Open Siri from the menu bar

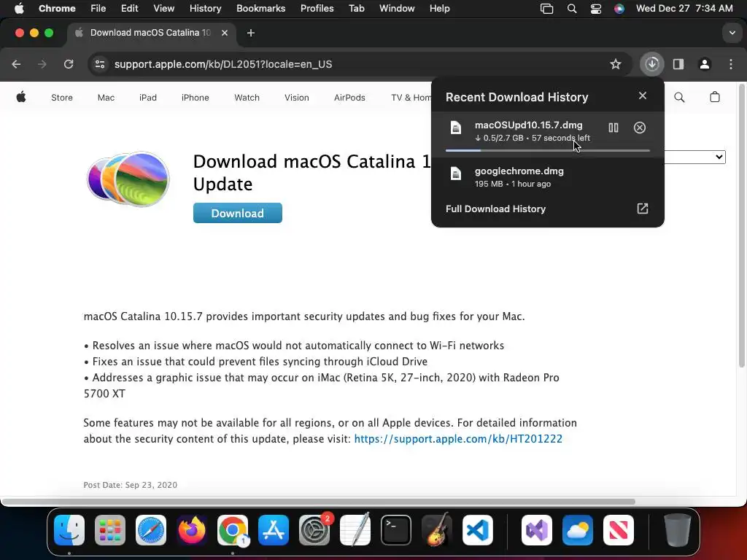619,9
